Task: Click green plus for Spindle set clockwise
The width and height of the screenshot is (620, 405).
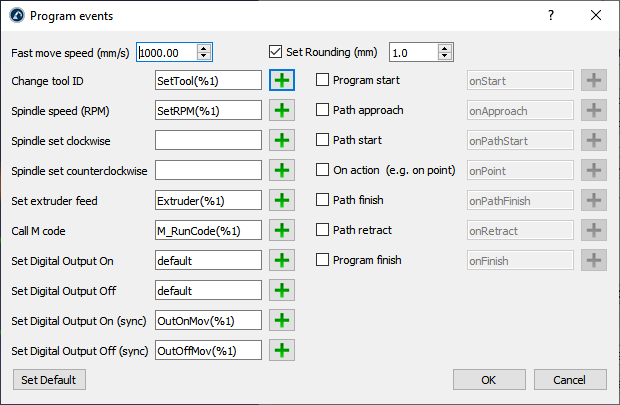Action: 283,140
